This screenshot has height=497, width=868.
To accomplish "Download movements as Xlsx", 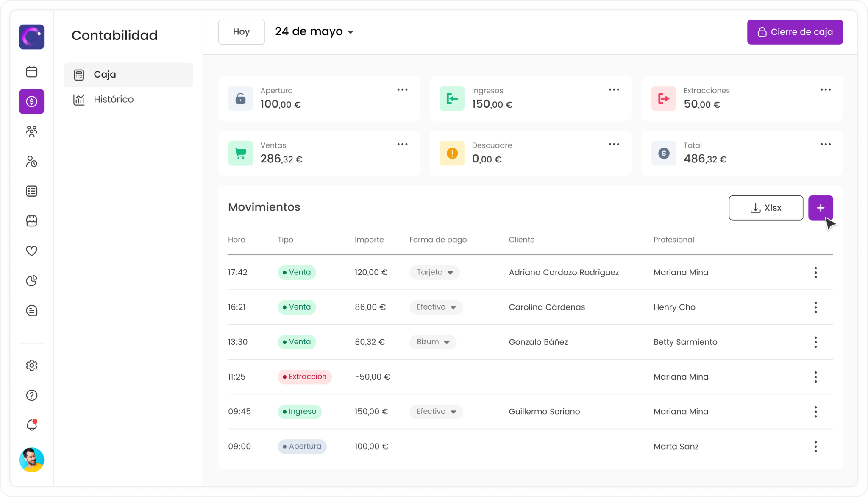I will tap(765, 208).
